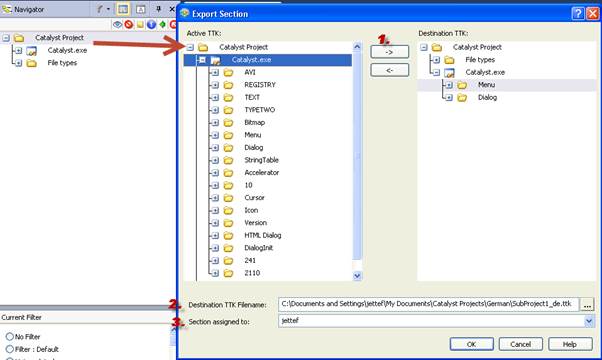Click the eye icon in Navigator toolbar
This screenshot has width=602, height=360.
point(117,25)
